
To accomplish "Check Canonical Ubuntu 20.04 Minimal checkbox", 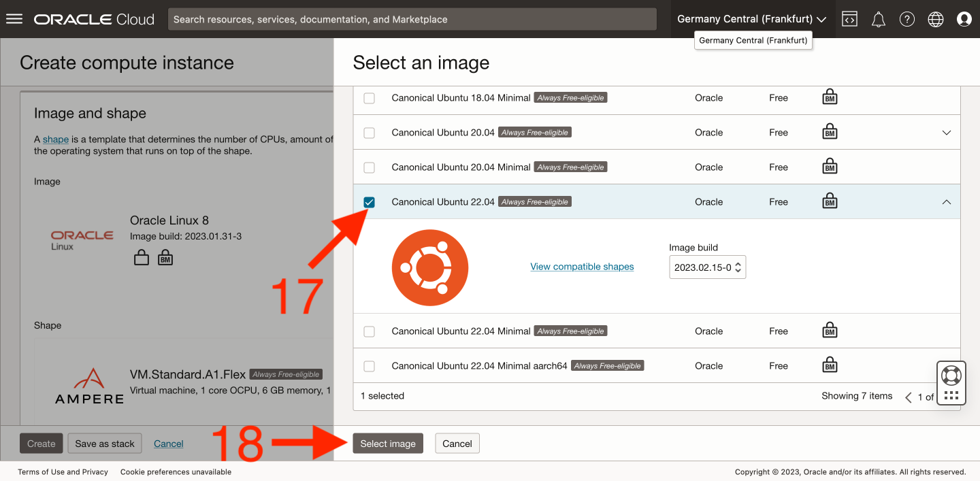I will [370, 167].
